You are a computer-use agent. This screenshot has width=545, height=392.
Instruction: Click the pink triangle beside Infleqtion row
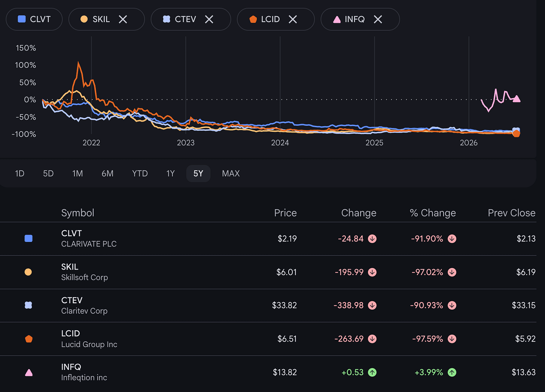click(x=28, y=373)
